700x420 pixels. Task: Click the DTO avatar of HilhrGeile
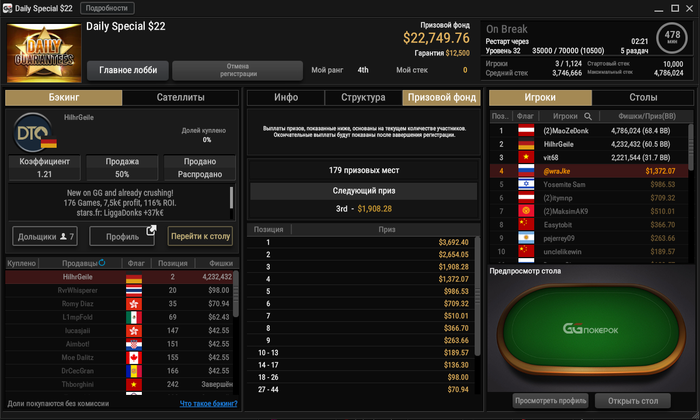[x=33, y=133]
